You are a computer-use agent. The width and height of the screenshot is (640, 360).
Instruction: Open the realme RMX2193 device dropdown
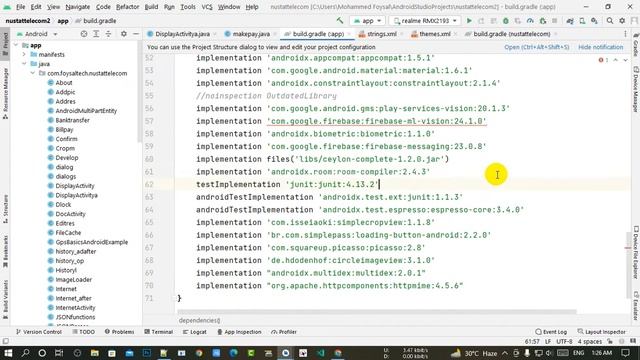pyautogui.click(x=424, y=20)
